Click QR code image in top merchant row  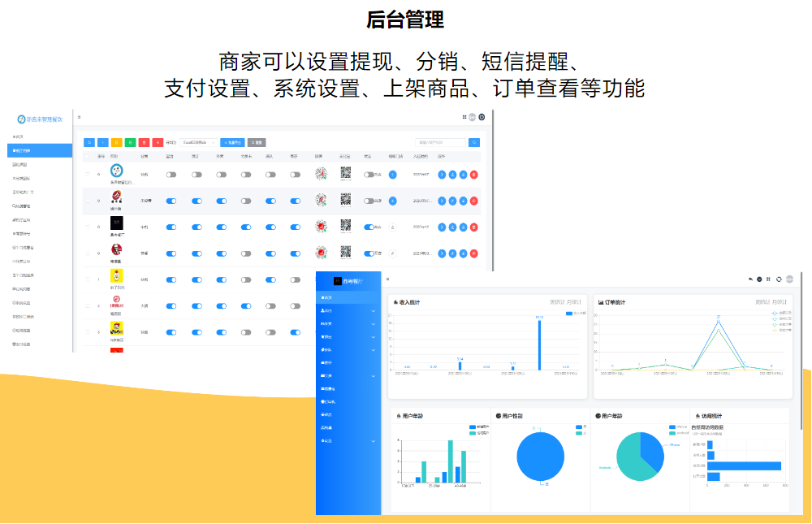pos(346,173)
